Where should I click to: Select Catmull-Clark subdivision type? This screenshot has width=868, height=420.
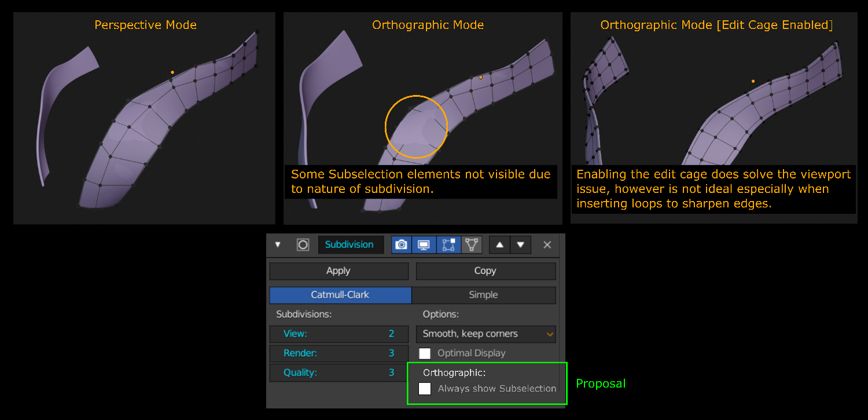coord(340,295)
